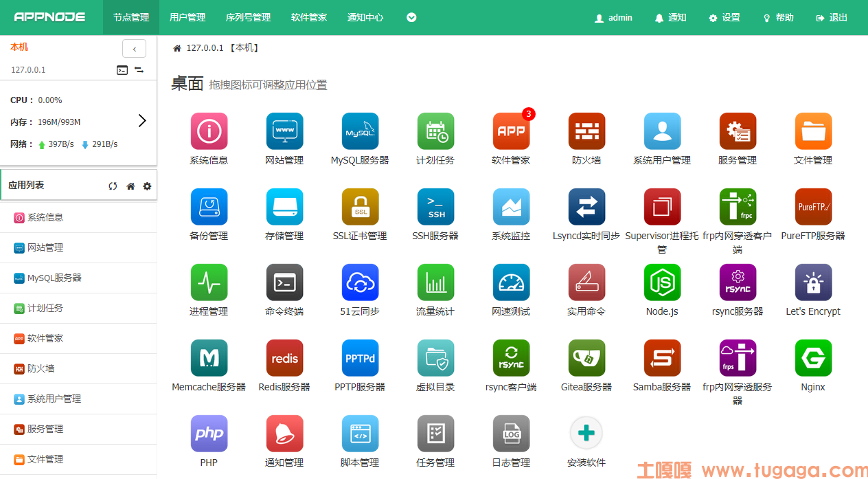The image size is (868, 479).
Task: Go to 序列号管理 in top navigation
Action: (x=248, y=17)
